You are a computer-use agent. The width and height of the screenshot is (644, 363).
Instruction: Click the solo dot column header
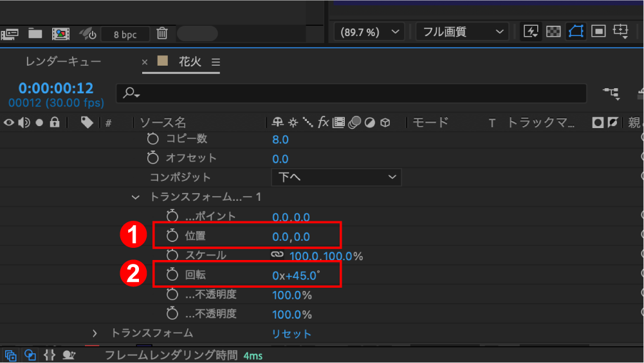[x=39, y=122]
